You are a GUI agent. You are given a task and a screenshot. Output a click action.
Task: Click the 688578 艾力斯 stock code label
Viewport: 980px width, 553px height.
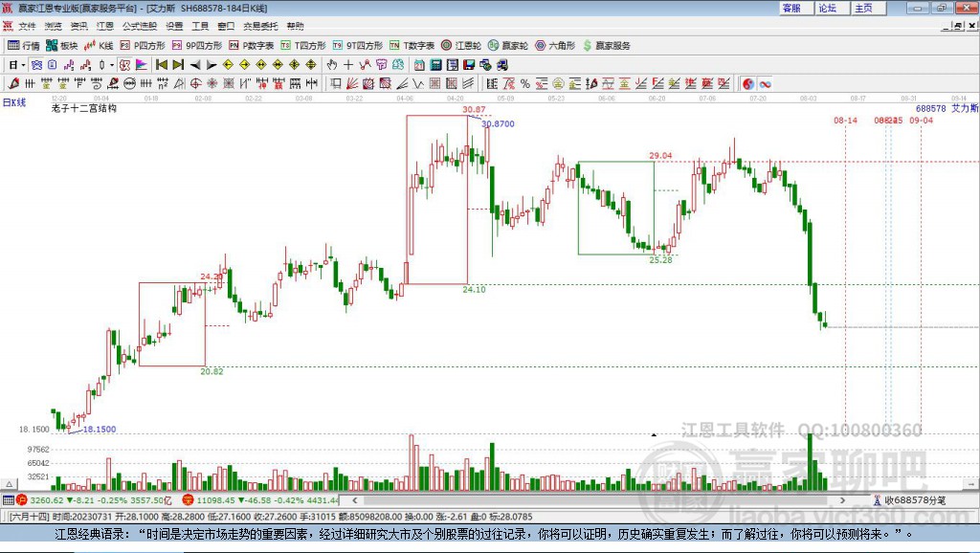[947, 108]
